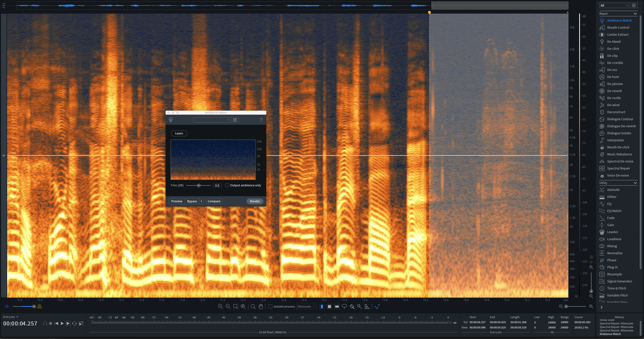Expand the panel with the bottom-right chevron
Image resolution: width=644 pixels, height=339 pixels.
[x=601, y=307]
